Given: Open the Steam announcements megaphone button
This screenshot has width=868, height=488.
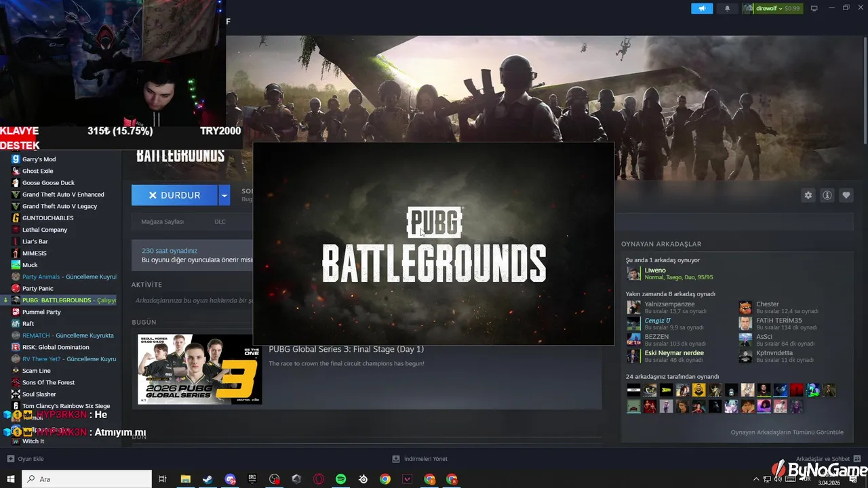Looking at the screenshot, I should [702, 9].
